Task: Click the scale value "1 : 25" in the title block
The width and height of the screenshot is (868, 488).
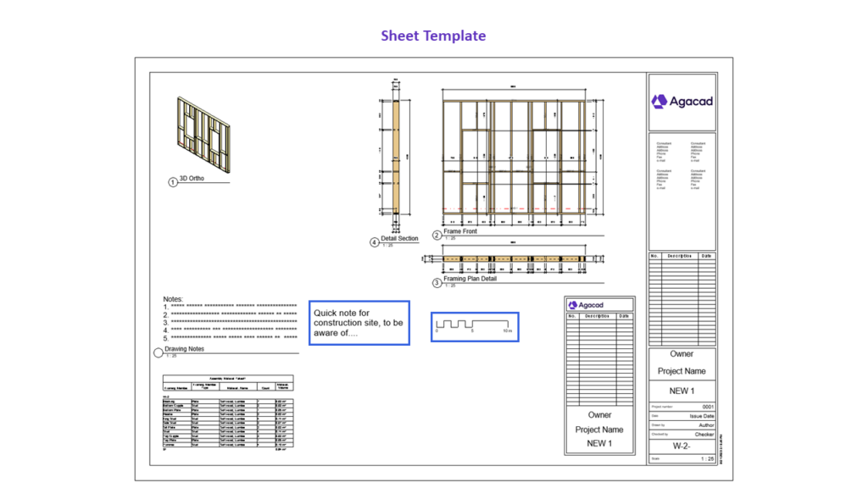Action: (x=708, y=458)
